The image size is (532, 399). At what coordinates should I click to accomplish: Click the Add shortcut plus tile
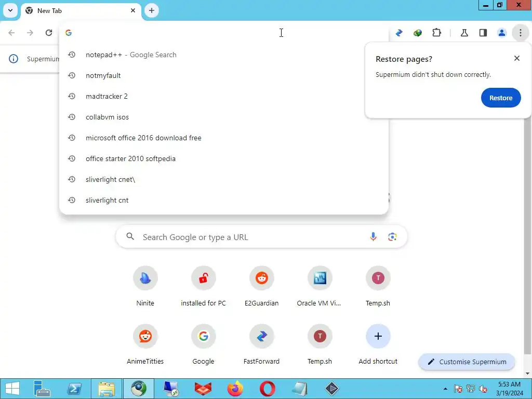[x=378, y=345]
